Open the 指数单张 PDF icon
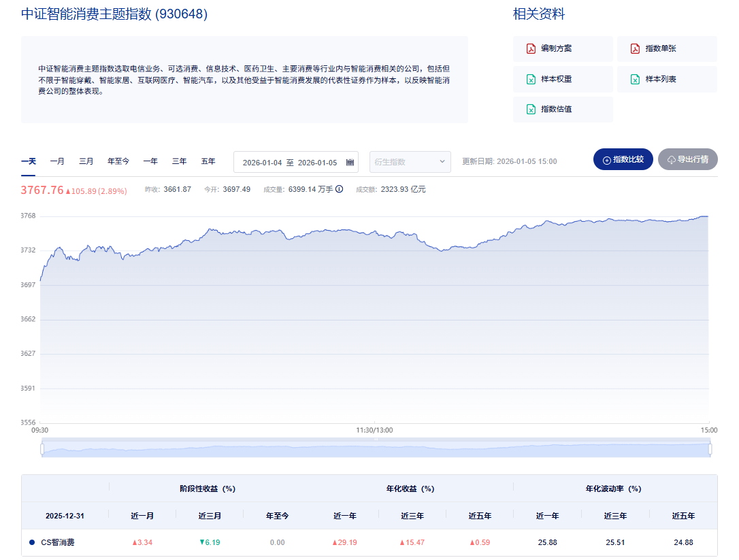Viewport: 739px width, 560px height. pyautogui.click(x=635, y=48)
